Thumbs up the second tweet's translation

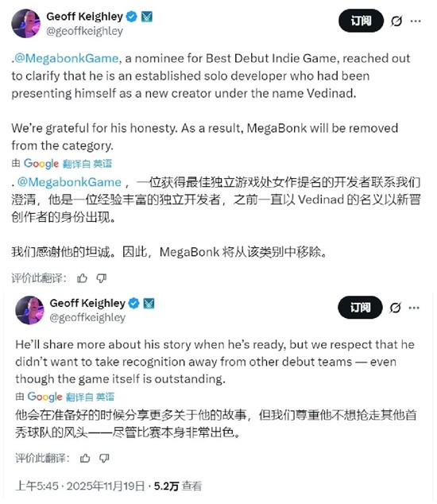pyautogui.click(x=85, y=458)
